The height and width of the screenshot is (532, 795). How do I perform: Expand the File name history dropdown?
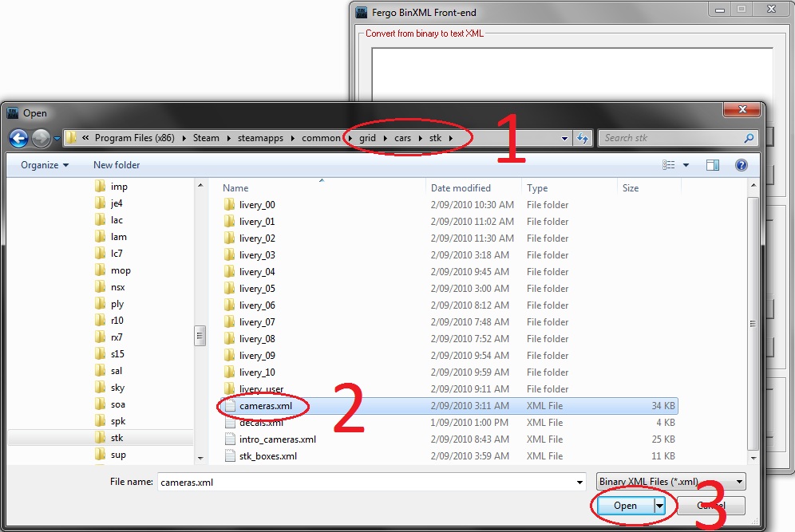point(579,483)
